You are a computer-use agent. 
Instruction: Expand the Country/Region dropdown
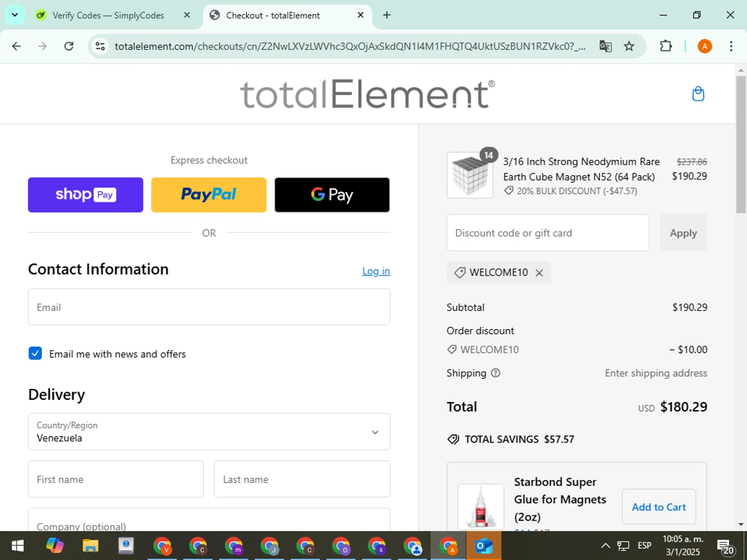point(209,432)
